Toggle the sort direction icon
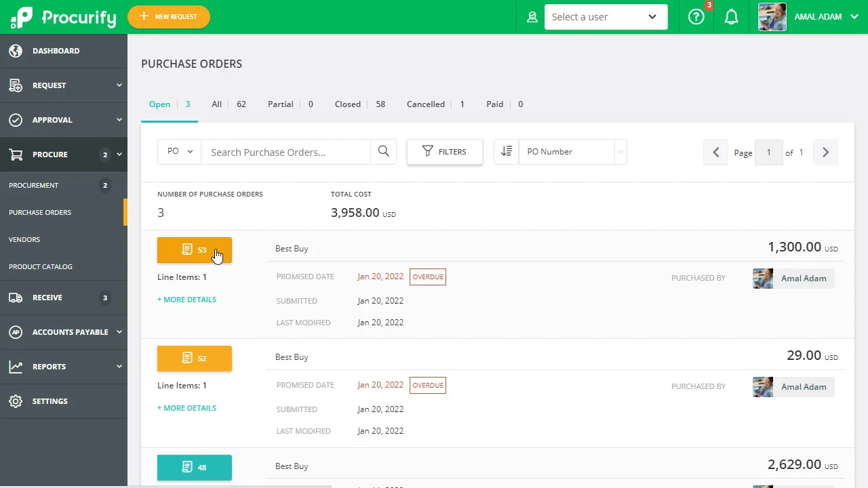The width and height of the screenshot is (868, 488). click(506, 152)
